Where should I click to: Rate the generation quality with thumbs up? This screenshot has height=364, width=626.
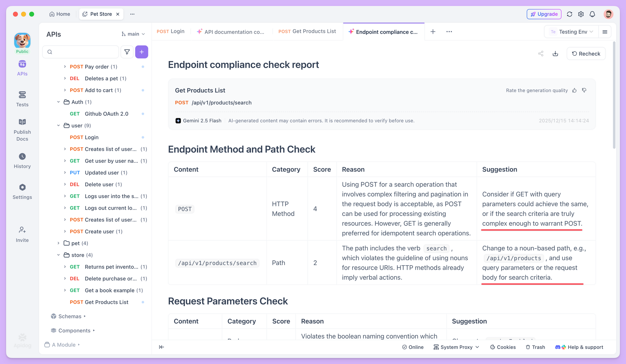(574, 90)
